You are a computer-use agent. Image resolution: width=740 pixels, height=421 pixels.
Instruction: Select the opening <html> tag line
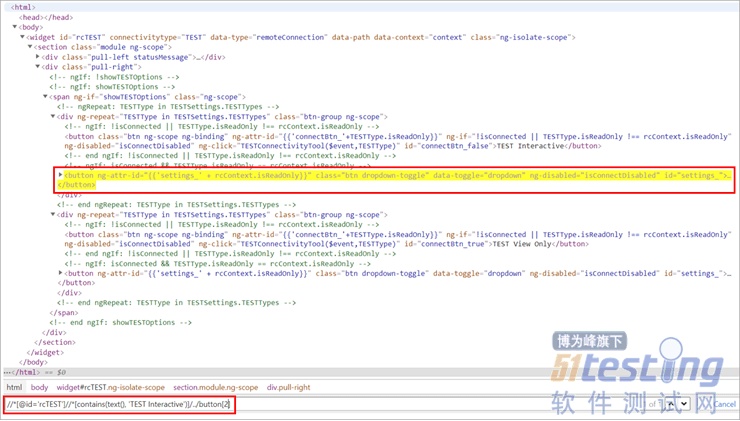pos(23,7)
